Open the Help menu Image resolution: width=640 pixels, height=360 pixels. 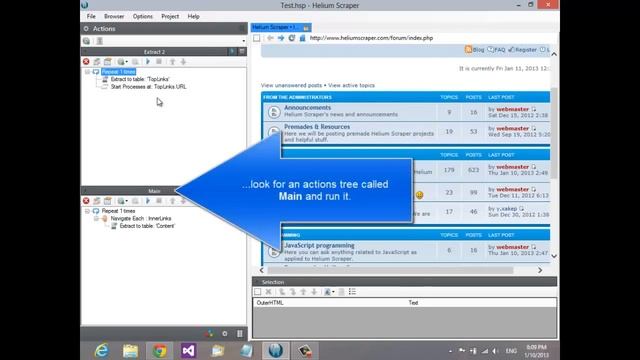click(193, 16)
